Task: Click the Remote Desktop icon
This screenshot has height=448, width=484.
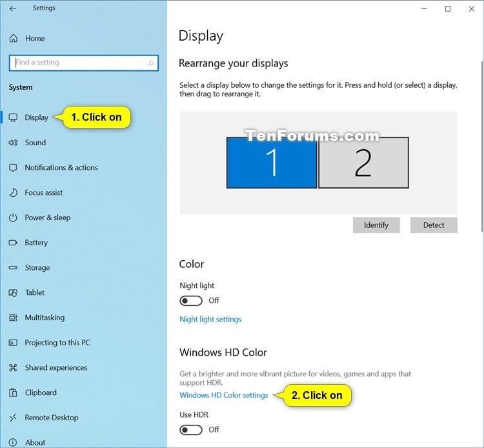Action: click(x=13, y=418)
